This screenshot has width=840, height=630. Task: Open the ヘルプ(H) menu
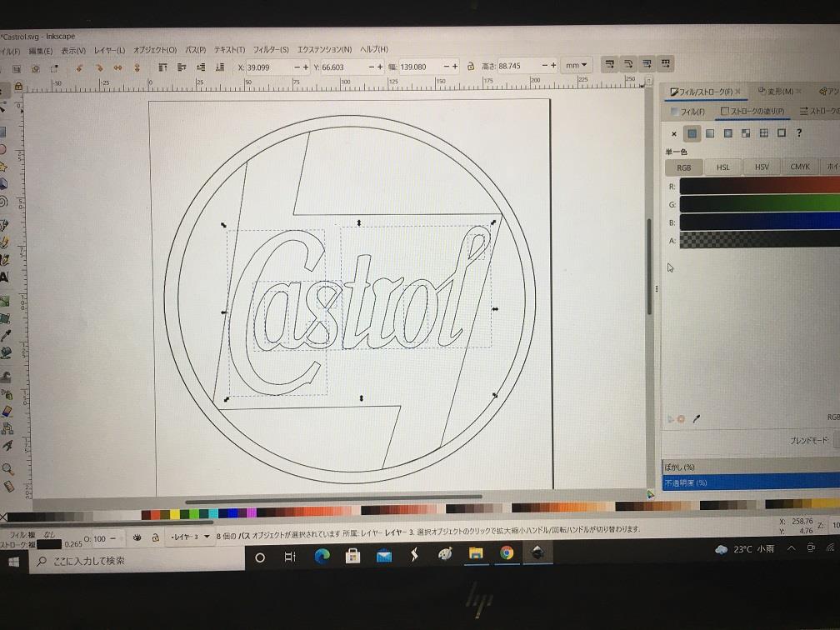coord(374,48)
